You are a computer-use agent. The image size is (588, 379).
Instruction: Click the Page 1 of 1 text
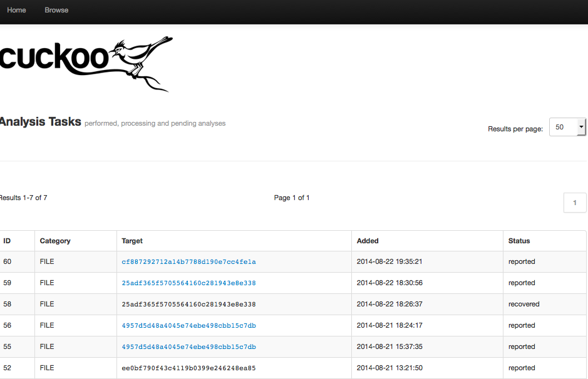(292, 198)
